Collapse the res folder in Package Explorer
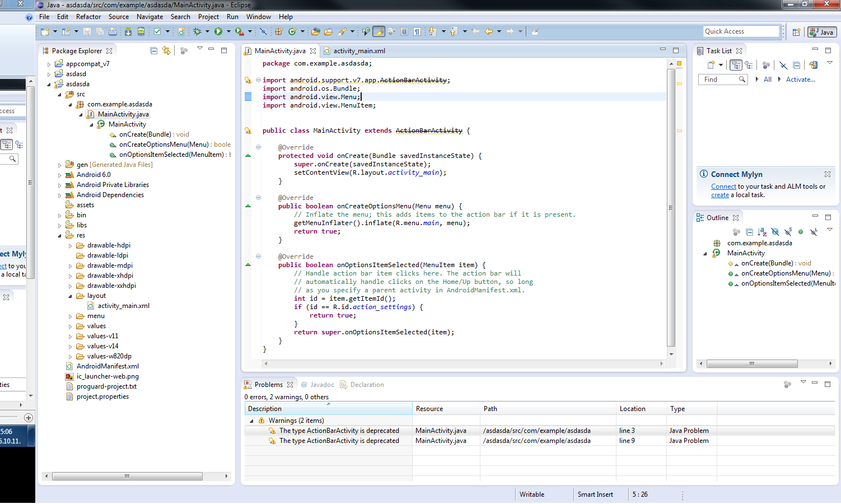Screen dimensions: 841x504 coord(60,236)
